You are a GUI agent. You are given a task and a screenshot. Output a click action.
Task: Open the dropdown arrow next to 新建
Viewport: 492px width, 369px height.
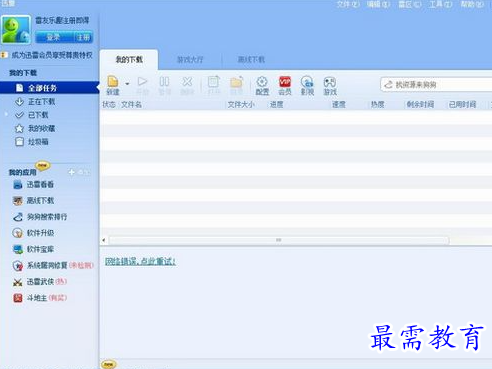pyautogui.click(x=127, y=84)
